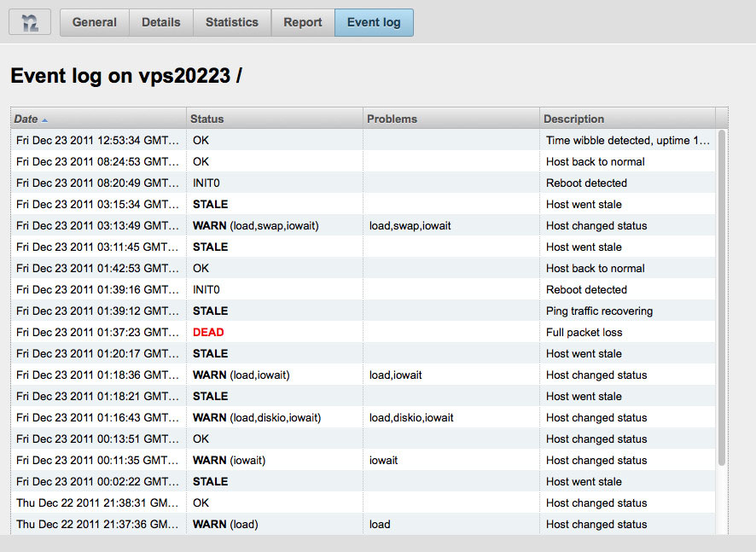Image resolution: width=756 pixels, height=552 pixels.
Task: Select the Time wibble detected row
Action: click(x=363, y=140)
